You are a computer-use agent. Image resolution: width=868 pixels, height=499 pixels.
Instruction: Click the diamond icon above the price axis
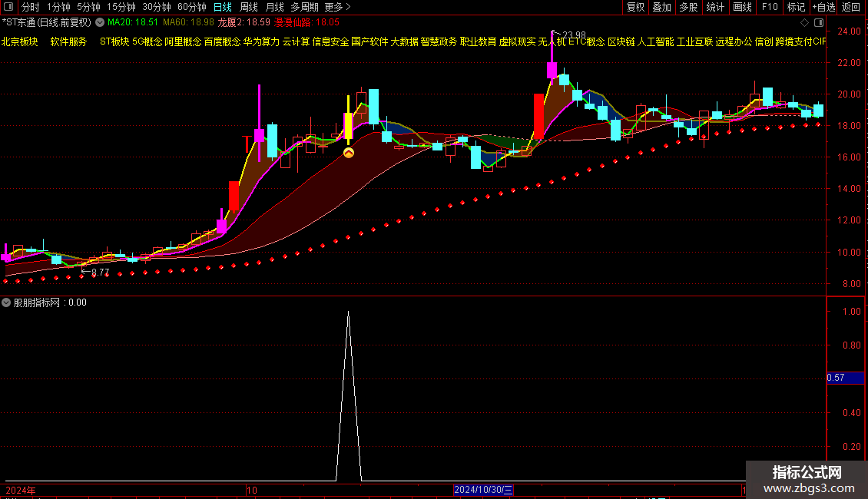coord(805,23)
